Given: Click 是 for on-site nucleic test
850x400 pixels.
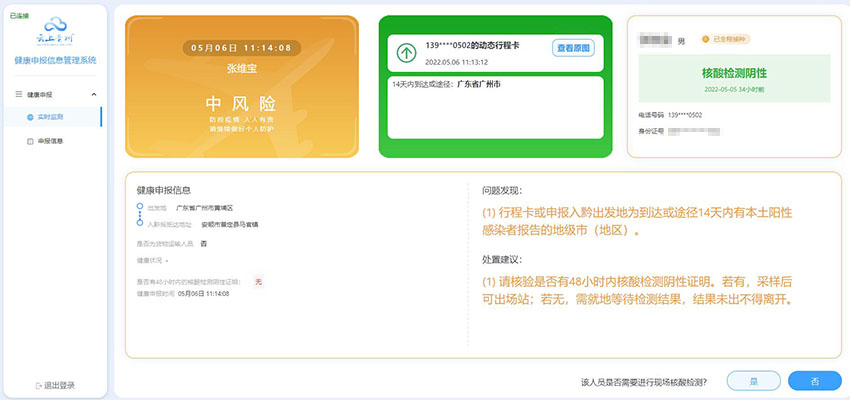Looking at the screenshot, I should [x=754, y=381].
